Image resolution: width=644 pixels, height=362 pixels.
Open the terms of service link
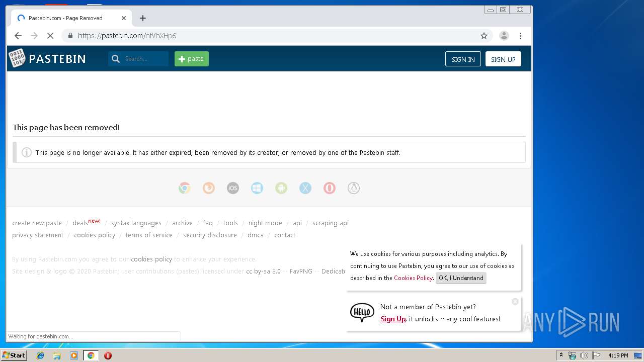(x=149, y=235)
